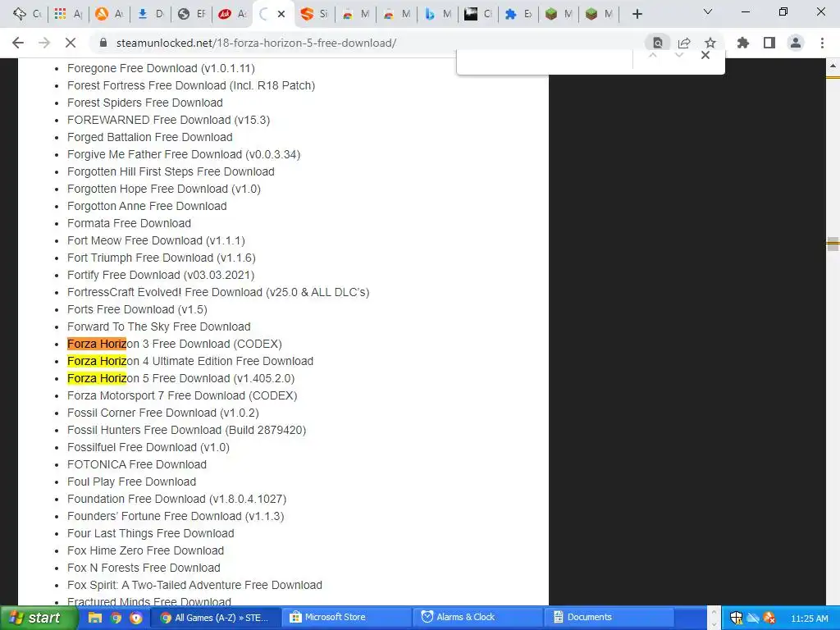Open Fossil Hunters Free Download link
Viewport: 840px width, 630px height.
point(186,430)
